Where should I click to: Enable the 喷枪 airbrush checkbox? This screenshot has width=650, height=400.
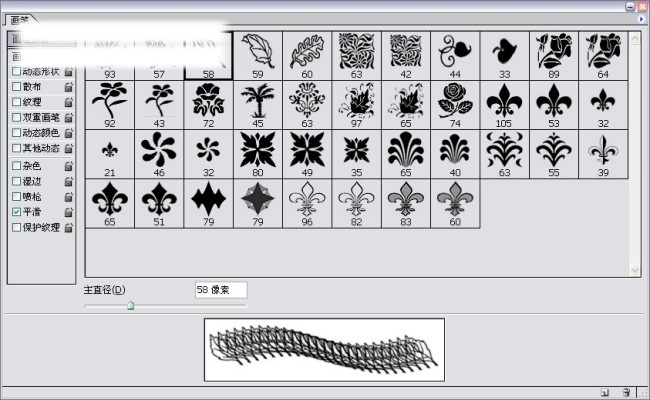(17, 196)
